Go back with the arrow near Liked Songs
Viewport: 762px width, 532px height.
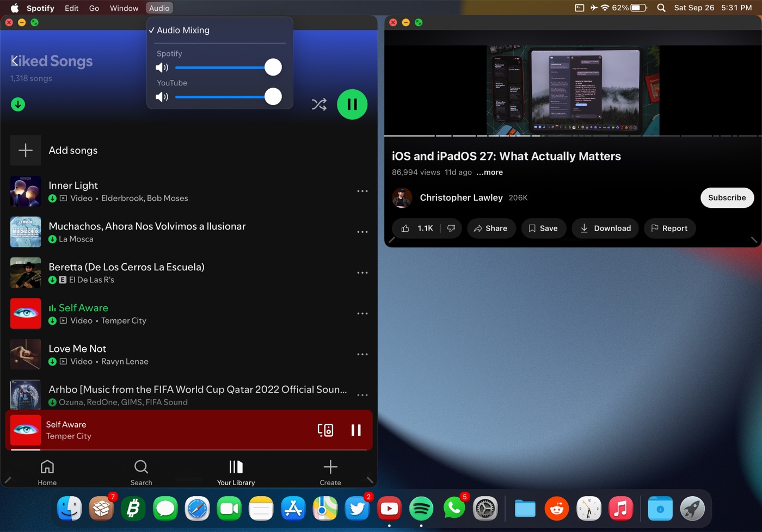click(x=14, y=60)
